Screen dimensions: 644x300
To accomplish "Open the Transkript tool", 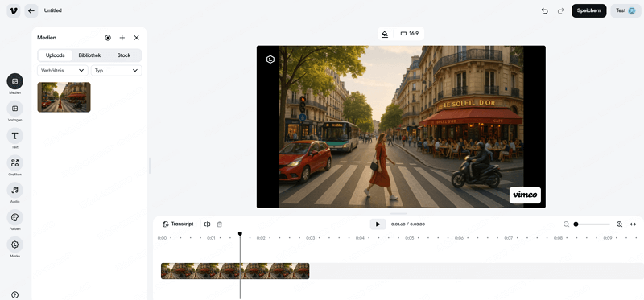I will (178, 224).
